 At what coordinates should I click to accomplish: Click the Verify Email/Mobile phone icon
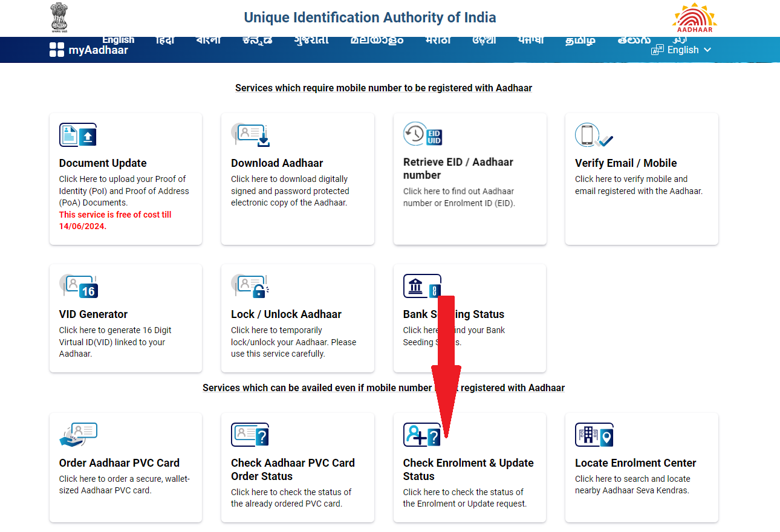point(594,134)
